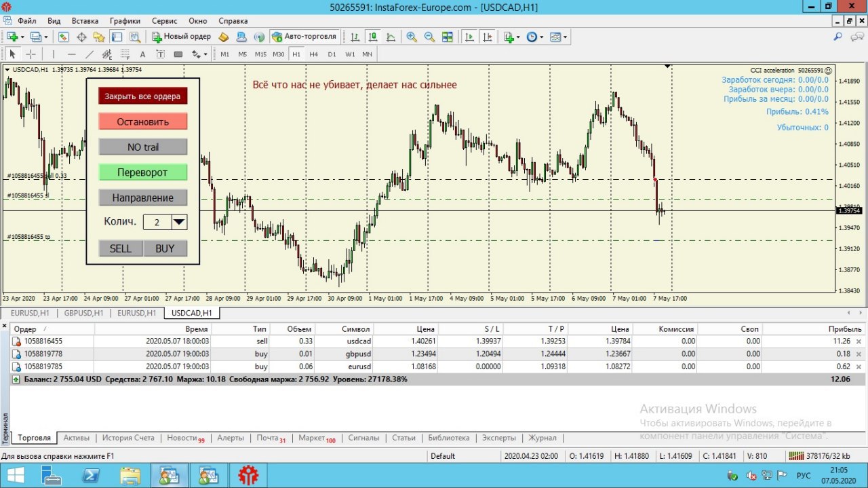Viewport: 868px width, 488px height.
Task: Open a new chart window
Action: pos(12,37)
